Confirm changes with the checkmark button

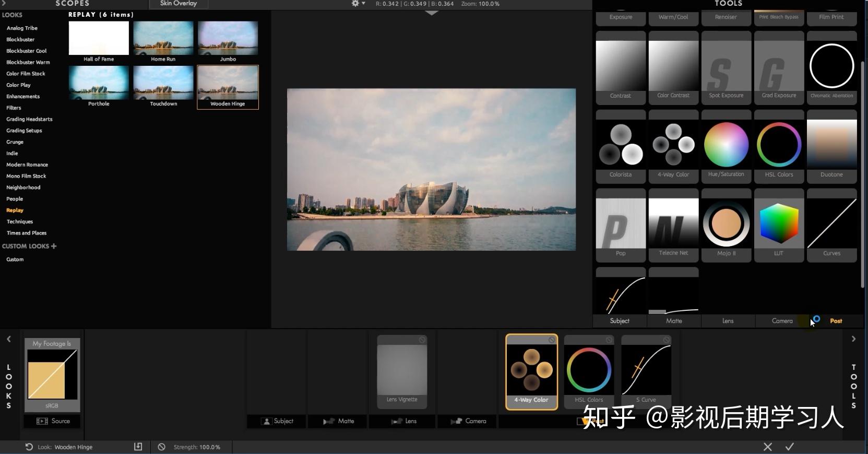point(790,447)
